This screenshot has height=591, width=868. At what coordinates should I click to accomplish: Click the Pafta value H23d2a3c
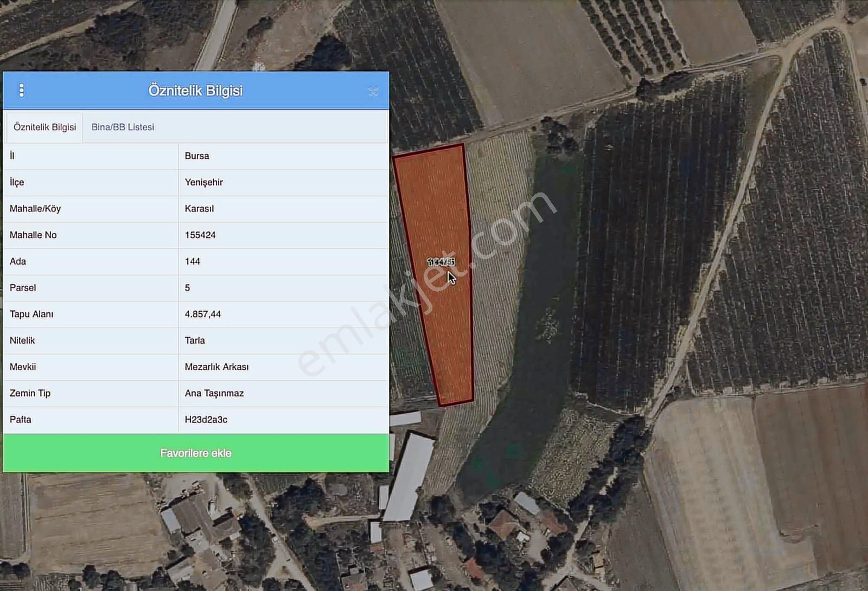click(x=206, y=420)
